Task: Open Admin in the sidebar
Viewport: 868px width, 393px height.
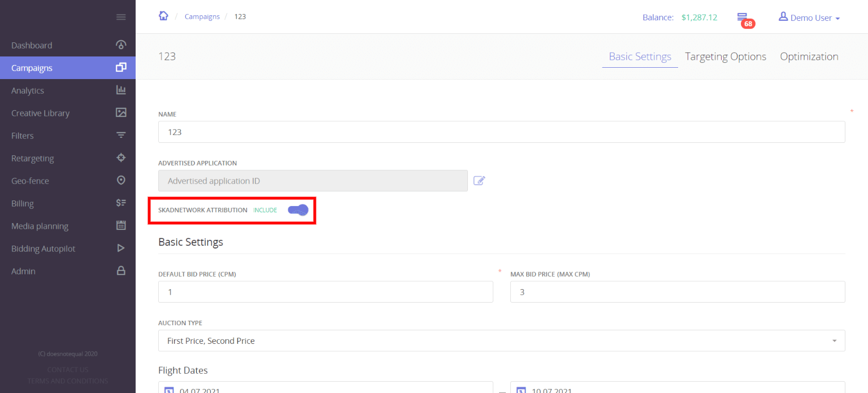Action: coord(68,271)
